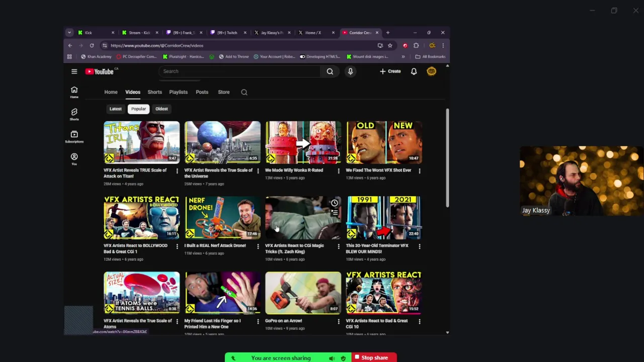Open PC Decrapifier bookmark
This screenshot has height=362, width=644.
pyautogui.click(x=136, y=56)
